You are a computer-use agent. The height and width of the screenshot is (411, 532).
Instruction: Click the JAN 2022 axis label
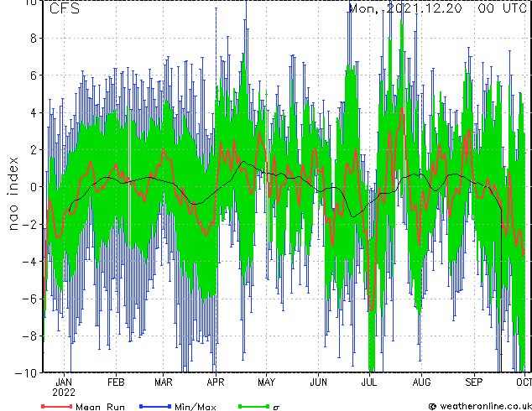coord(64,388)
